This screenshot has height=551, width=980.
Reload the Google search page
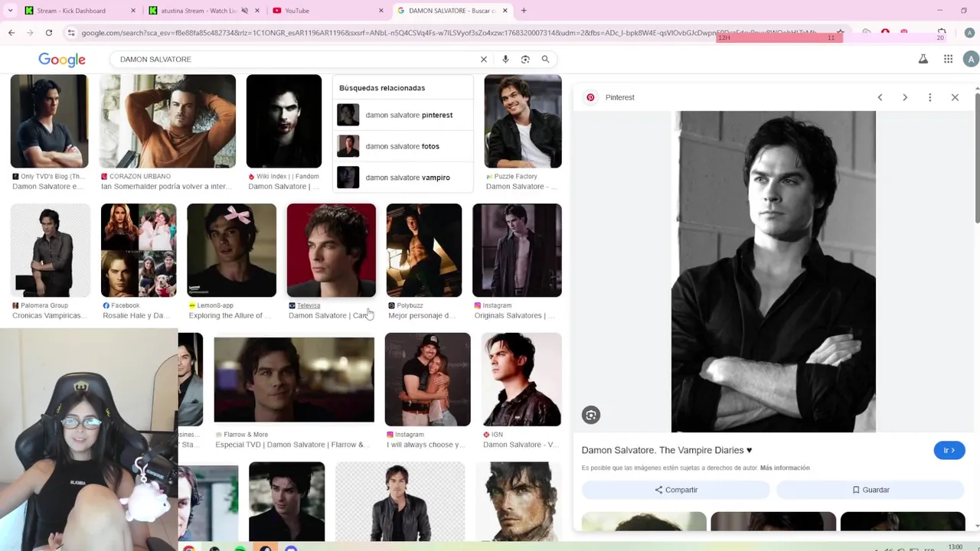pyautogui.click(x=49, y=33)
